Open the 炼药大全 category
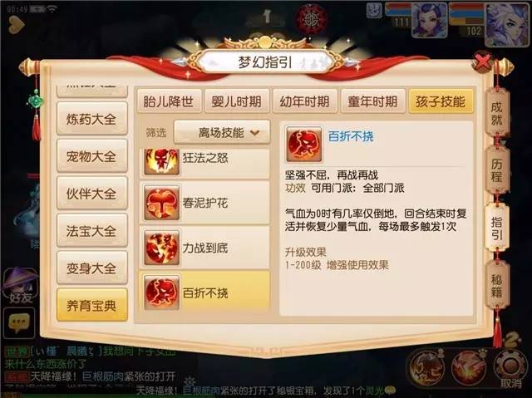Image resolution: width=532 pixels, height=398 pixels. coord(91,119)
